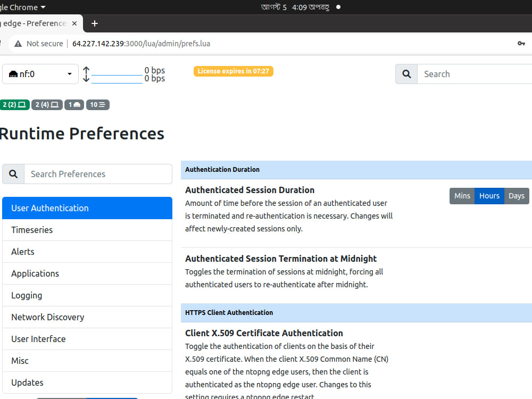The width and height of the screenshot is (532, 399).
Task: Click the upload 0 bps rate value
Action: pyautogui.click(x=154, y=70)
